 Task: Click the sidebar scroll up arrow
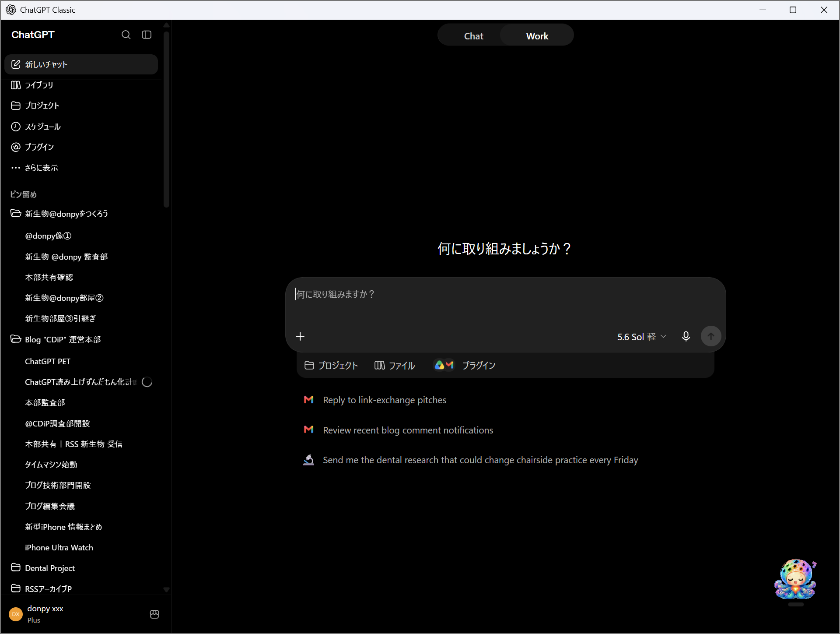(166, 25)
